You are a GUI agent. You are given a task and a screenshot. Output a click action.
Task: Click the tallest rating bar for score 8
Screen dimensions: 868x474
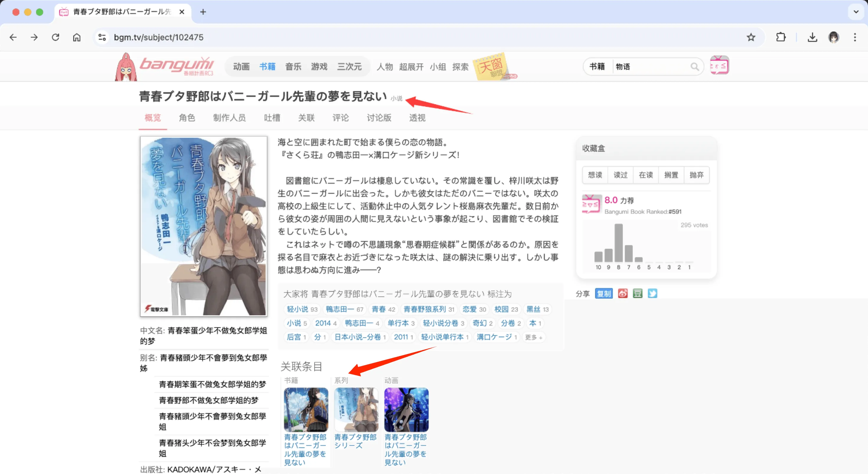(619, 243)
